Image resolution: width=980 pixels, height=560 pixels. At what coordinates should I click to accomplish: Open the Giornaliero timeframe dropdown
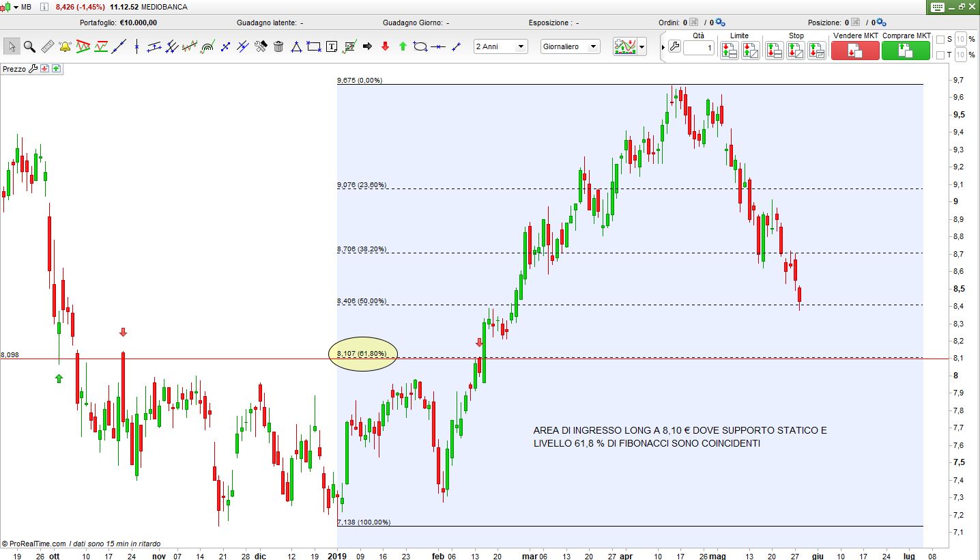[x=570, y=46]
